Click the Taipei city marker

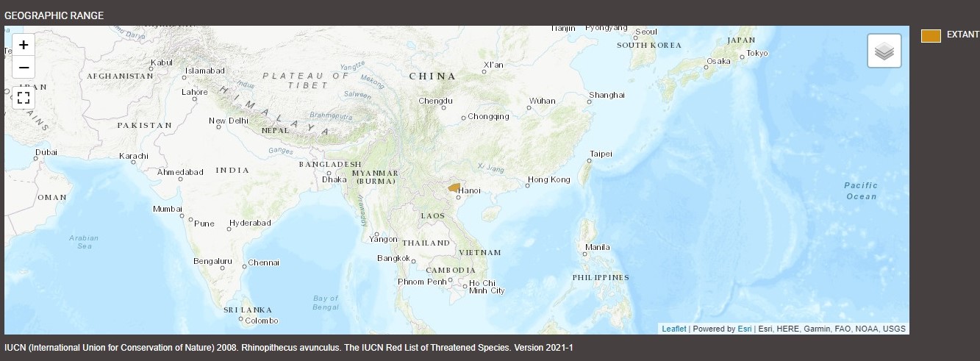tap(590, 160)
